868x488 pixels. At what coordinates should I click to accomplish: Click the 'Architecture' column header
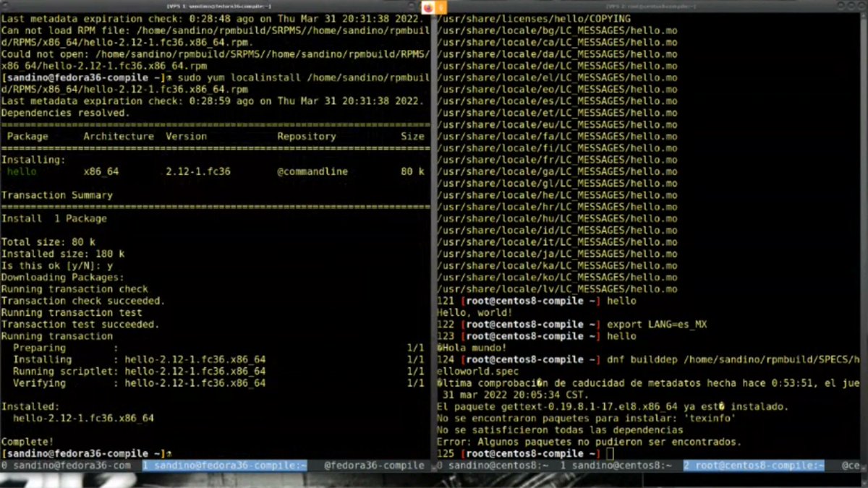pos(119,137)
